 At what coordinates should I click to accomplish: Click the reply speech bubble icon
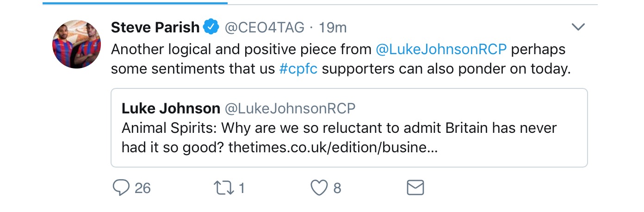click(121, 187)
